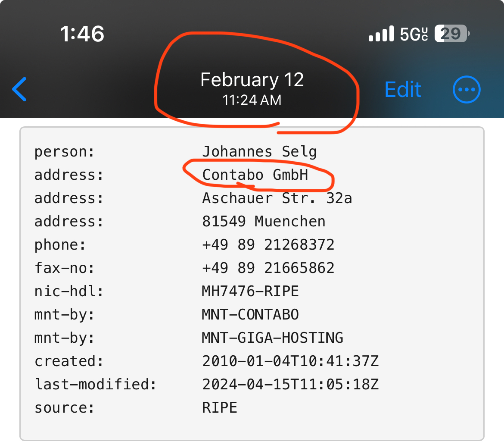Tap the nic-hdl: field label
The height and width of the screenshot is (448, 504).
point(69,291)
